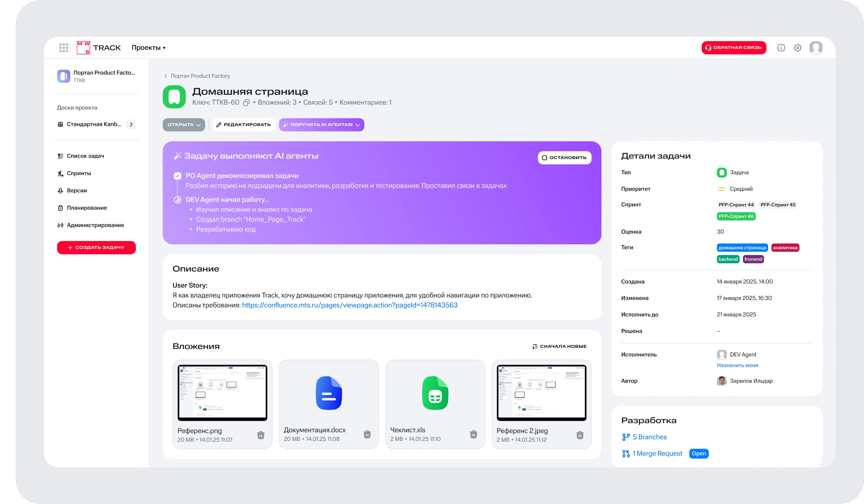Expand the Стандартная Kanban board chevron
The width and height of the screenshot is (864, 504).
tap(131, 124)
